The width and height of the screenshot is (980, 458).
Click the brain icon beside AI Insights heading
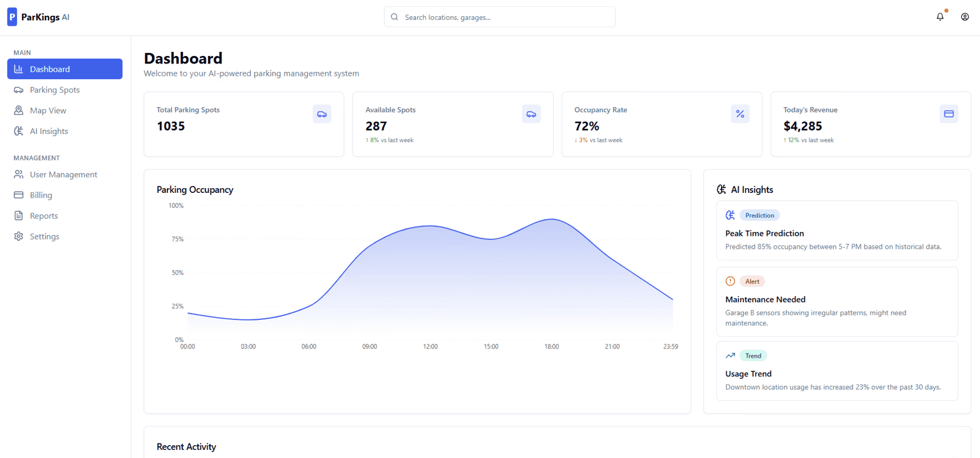[x=722, y=189]
